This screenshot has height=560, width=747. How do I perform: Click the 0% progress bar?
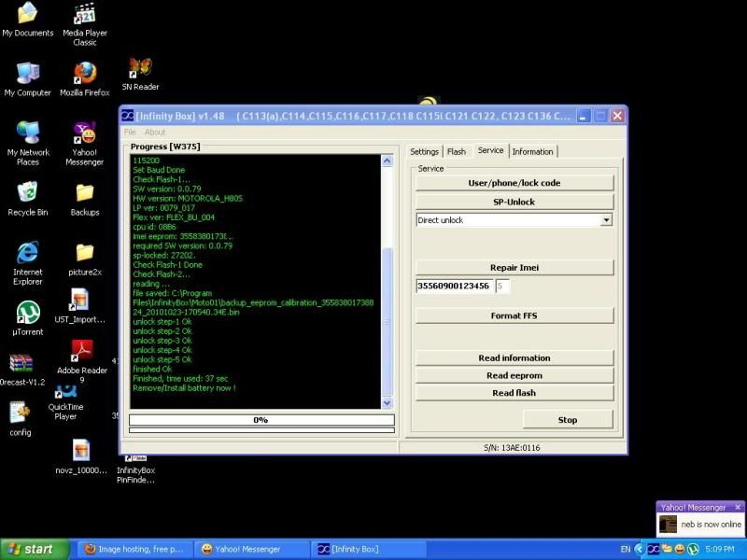[x=261, y=419]
